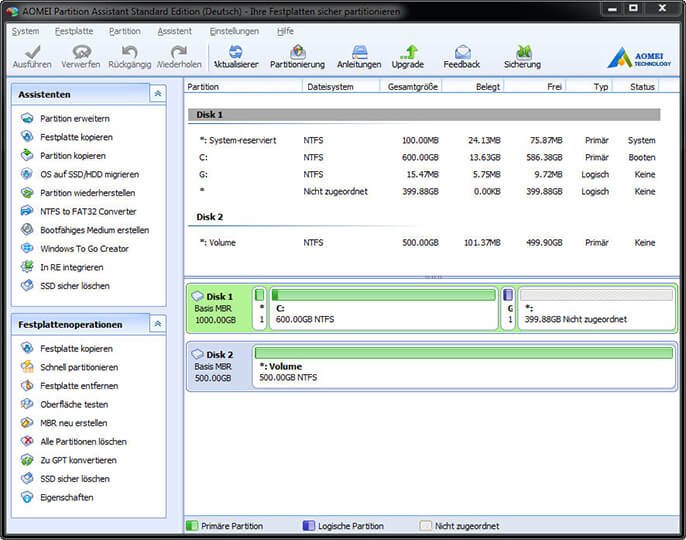Select Zu GPT konvertieren operation

coord(78,460)
